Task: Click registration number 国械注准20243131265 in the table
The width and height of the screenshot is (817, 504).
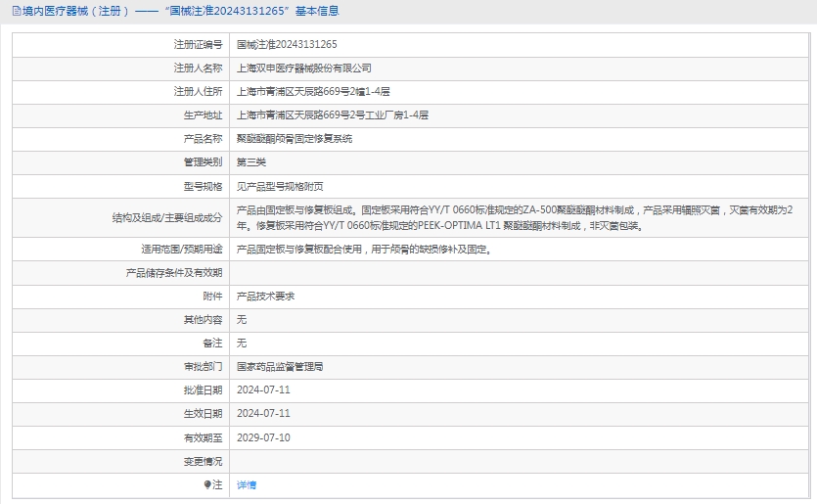Action: [287, 44]
